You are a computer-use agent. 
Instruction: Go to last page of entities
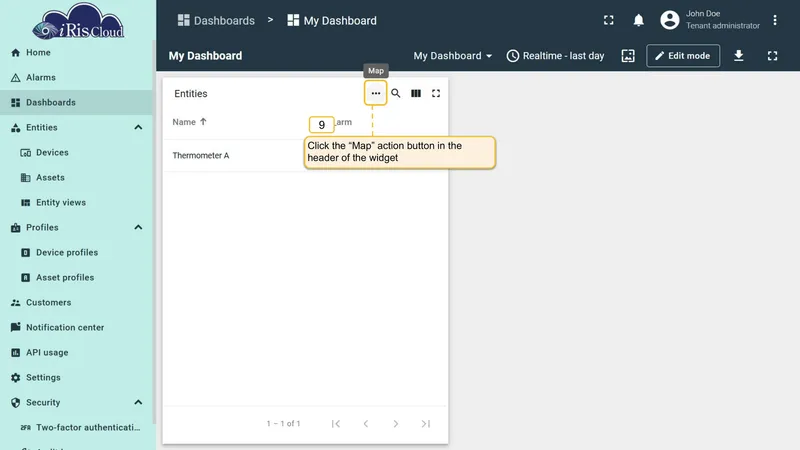point(426,423)
